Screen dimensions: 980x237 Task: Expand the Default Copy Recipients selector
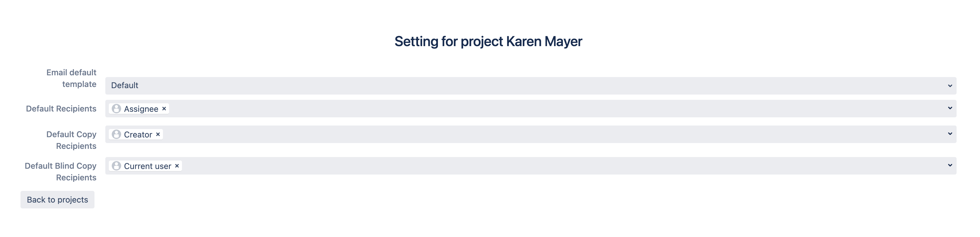(951, 134)
